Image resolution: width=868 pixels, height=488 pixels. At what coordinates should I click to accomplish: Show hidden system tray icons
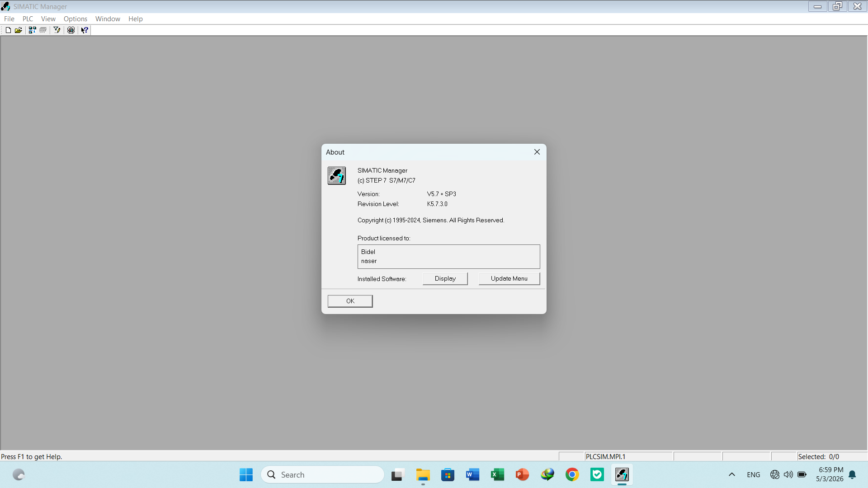732,475
